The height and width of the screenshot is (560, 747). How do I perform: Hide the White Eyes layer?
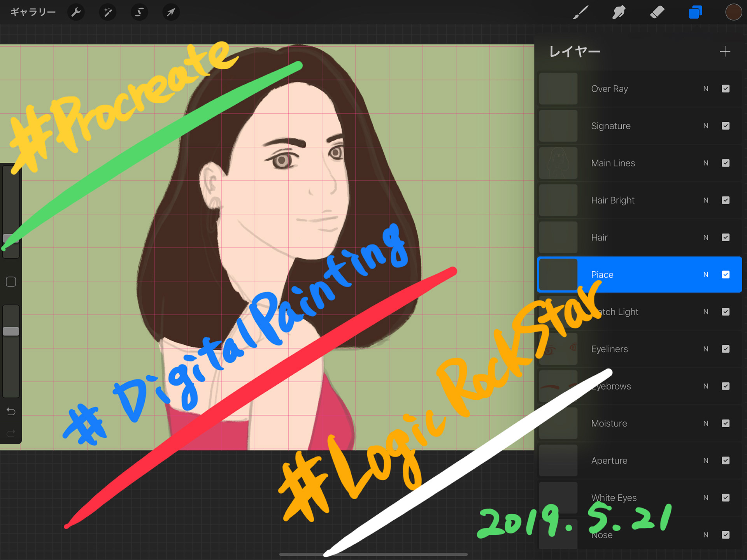point(726,498)
